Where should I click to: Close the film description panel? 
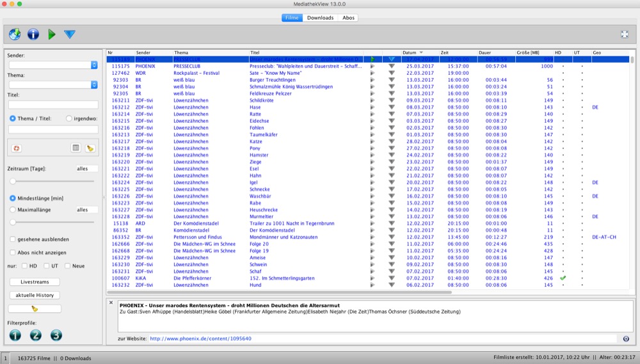111,303
